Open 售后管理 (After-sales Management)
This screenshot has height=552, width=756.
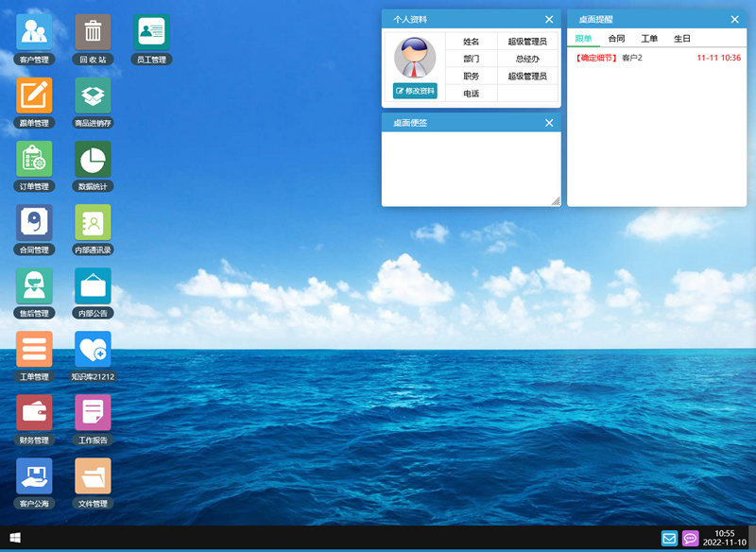pos(34,286)
